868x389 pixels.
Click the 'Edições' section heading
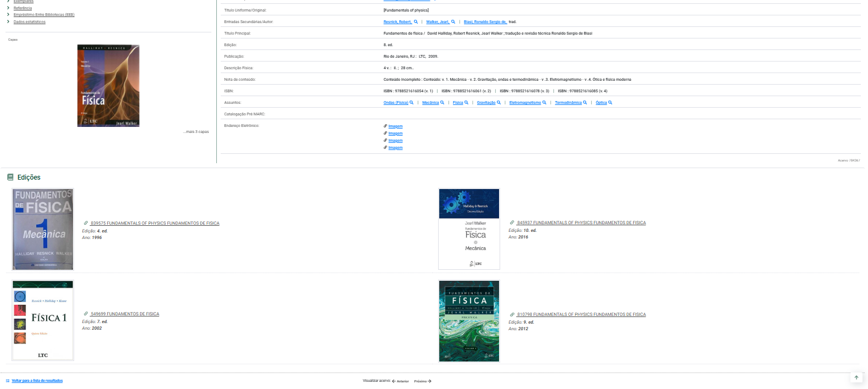[x=29, y=177]
